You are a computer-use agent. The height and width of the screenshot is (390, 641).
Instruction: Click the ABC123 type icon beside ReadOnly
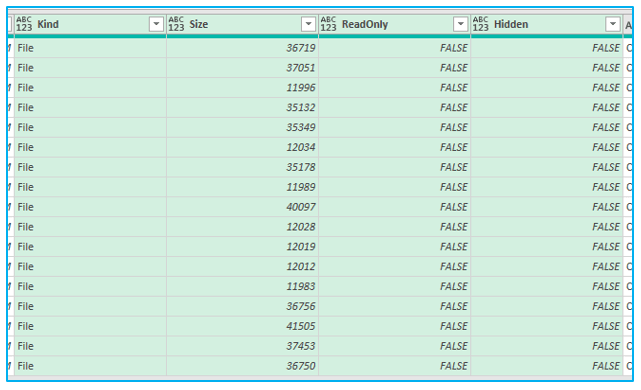tap(328, 24)
